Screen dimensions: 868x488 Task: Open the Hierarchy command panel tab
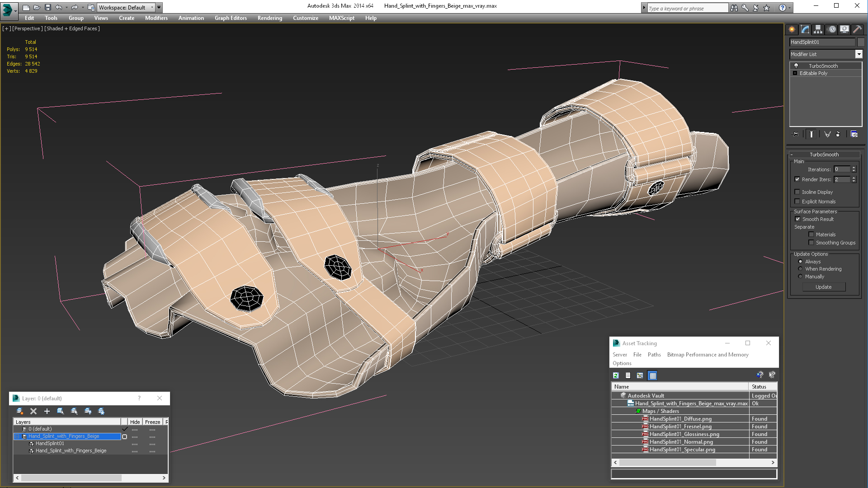[x=818, y=29]
